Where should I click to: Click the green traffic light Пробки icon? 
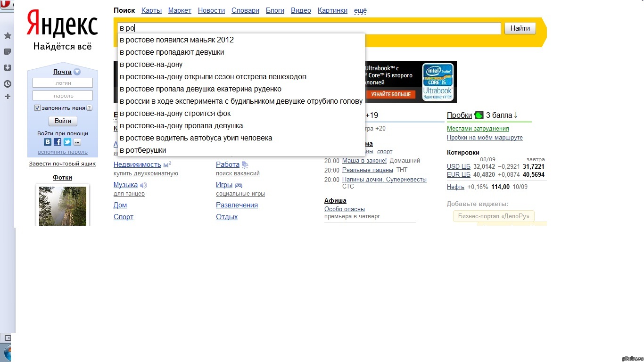(479, 115)
